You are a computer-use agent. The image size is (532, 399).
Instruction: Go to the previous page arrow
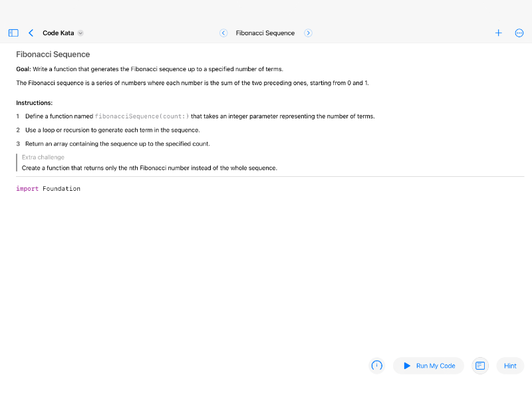[223, 33]
